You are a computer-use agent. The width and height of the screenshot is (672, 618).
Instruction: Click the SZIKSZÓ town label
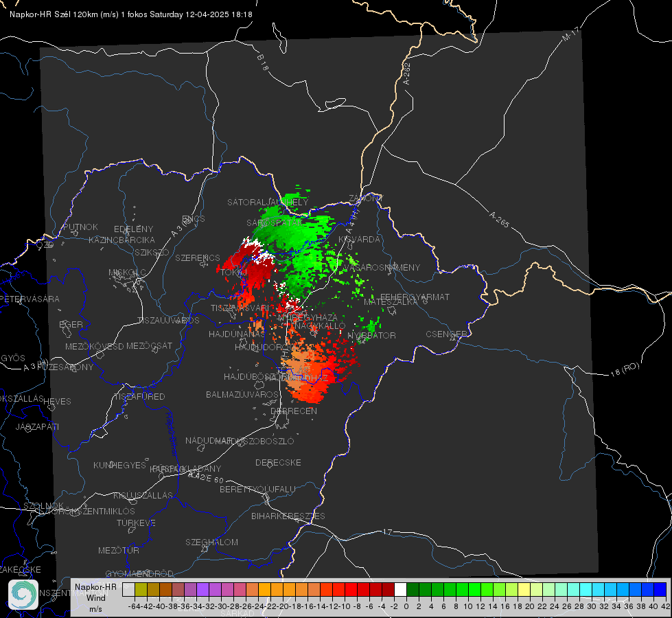tap(152, 252)
